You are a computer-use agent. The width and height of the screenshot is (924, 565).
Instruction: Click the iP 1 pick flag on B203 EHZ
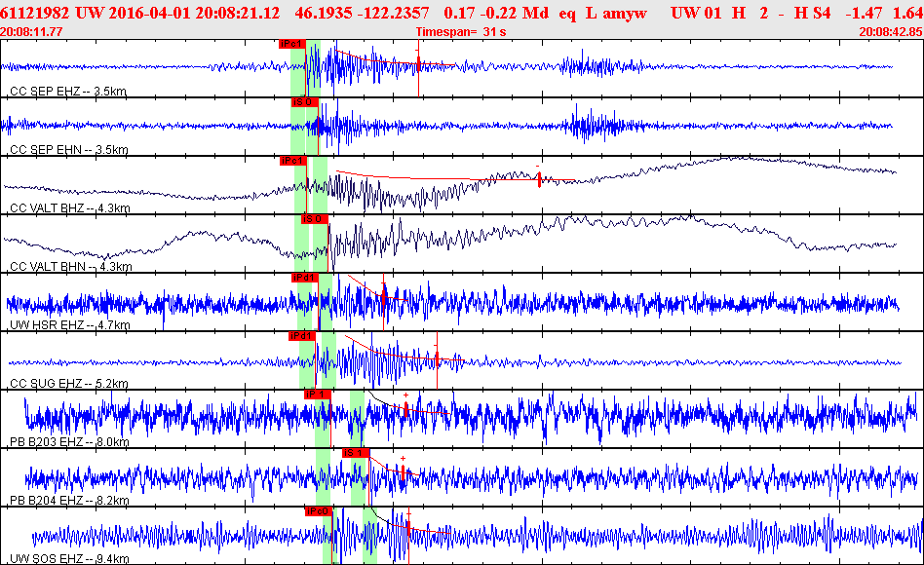317,395
